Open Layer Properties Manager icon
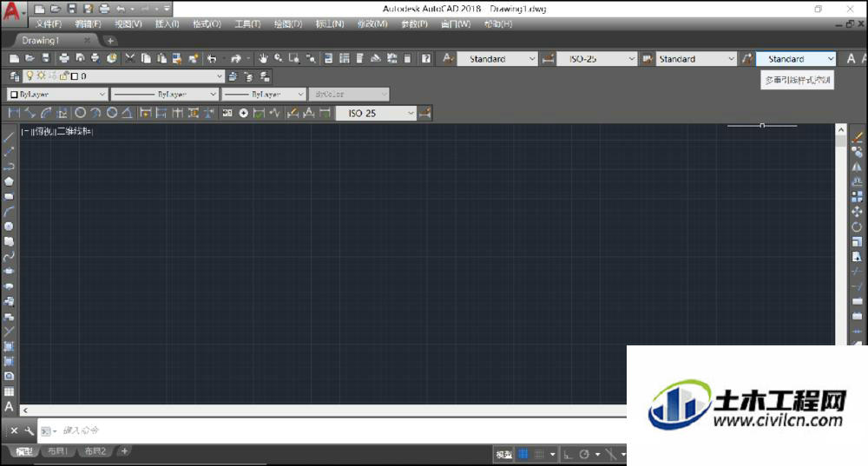This screenshot has height=466, width=868. (15, 76)
